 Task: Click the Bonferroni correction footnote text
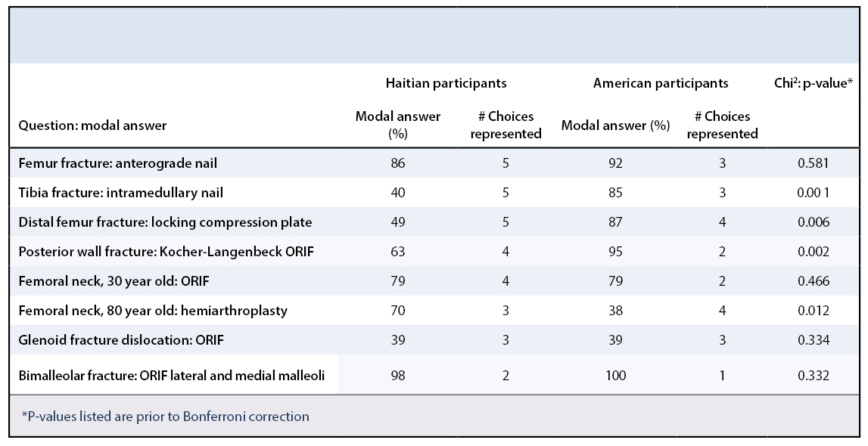pyautogui.click(x=166, y=416)
